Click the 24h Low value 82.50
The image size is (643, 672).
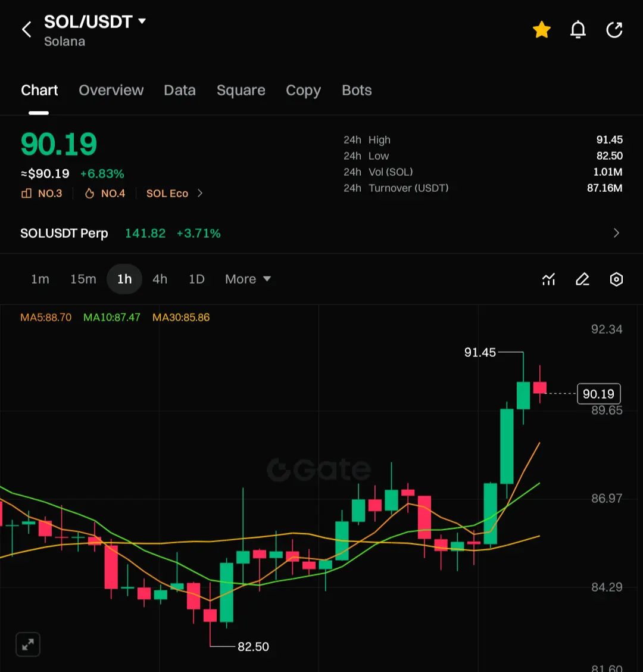609,155
